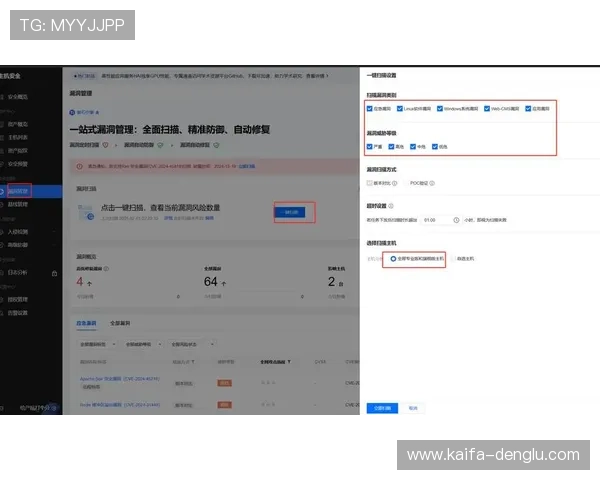Click 查看详情 link in top announcement bar

(317, 76)
